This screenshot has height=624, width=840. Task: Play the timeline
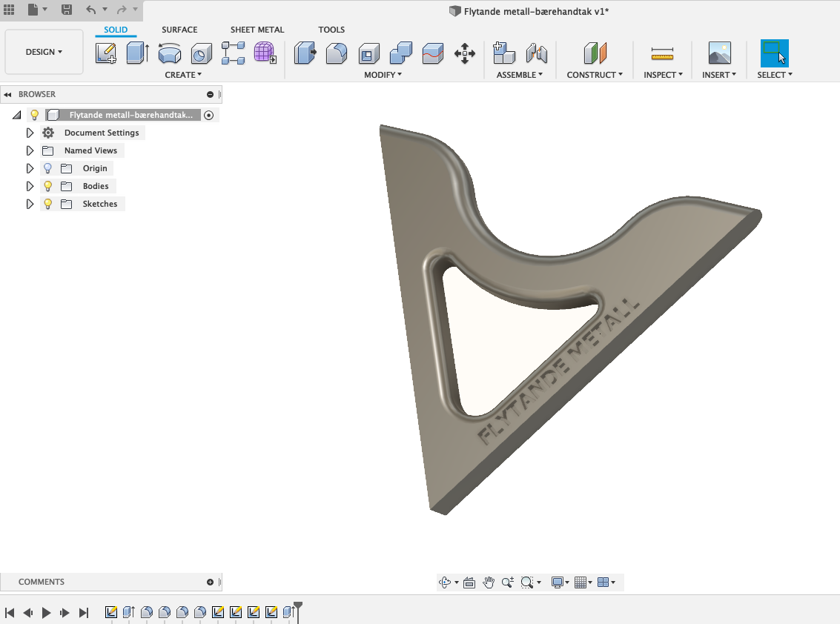(47, 613)
